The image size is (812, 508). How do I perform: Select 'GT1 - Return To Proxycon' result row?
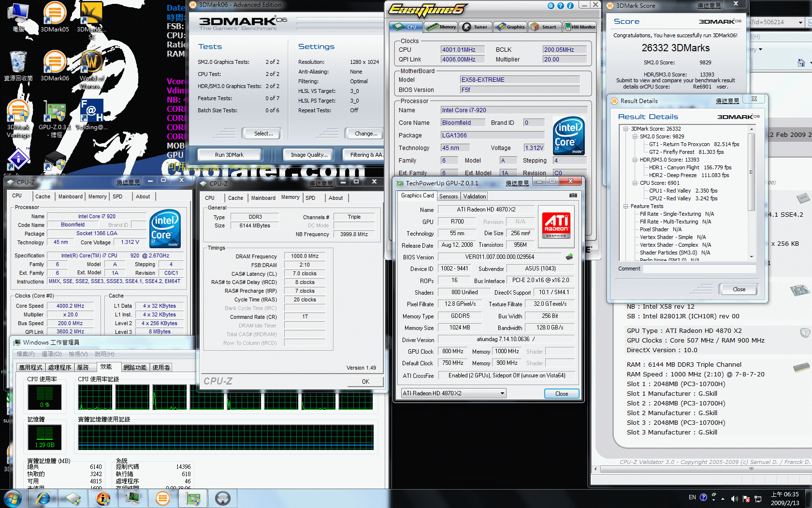click(694, 144)
